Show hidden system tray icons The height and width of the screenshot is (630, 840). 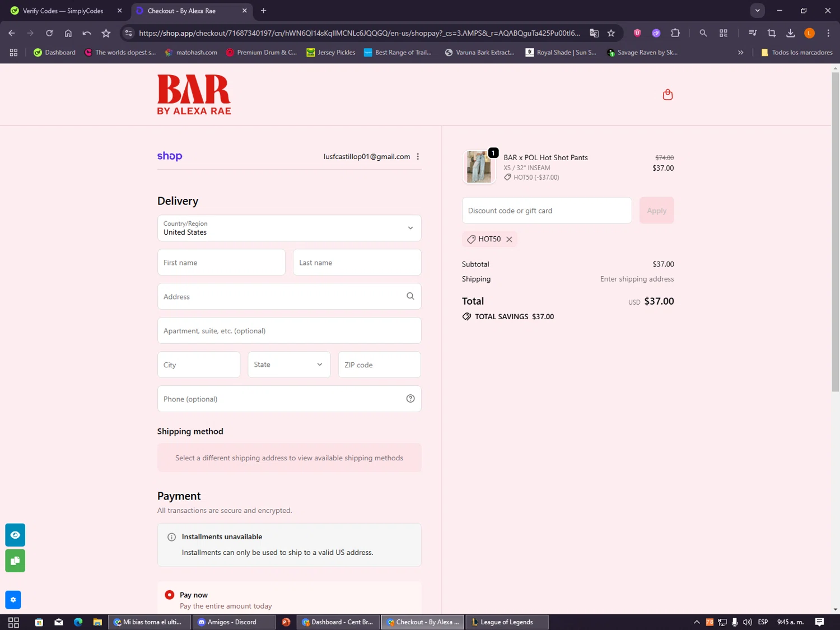(697, 622)
